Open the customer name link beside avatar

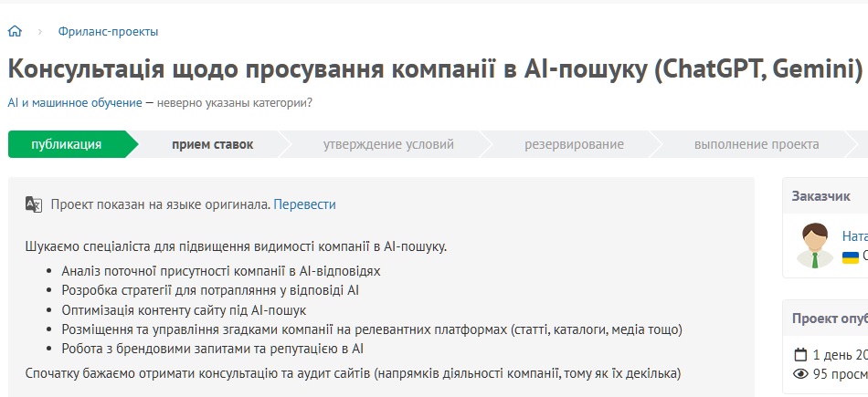tap(854, 235)
